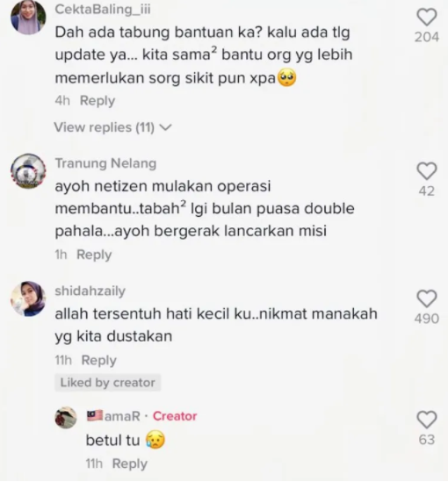Open username shidahzaily
Image resolution: width=448 pixels, height=482 pixels.
(x=90, y=291)
